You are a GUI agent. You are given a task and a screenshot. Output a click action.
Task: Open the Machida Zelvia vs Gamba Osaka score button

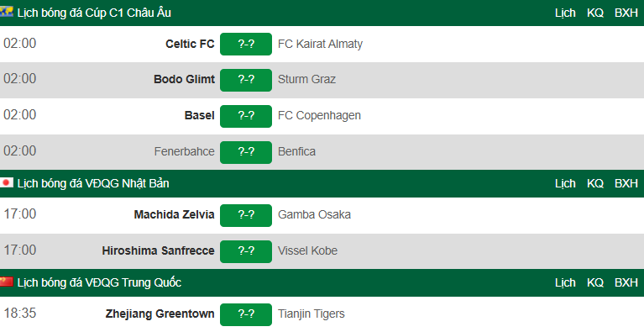[x=246, y=215]
